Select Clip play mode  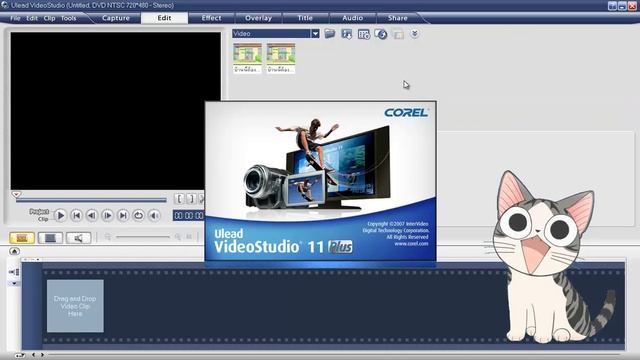pyautogui.click(x=43, y=219)
